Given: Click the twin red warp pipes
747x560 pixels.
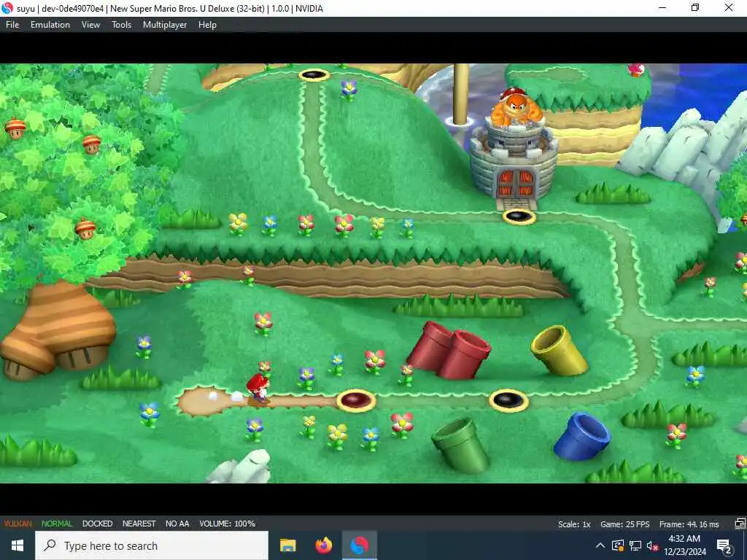Looking at the screenshot, I should [x=449, y=350].
